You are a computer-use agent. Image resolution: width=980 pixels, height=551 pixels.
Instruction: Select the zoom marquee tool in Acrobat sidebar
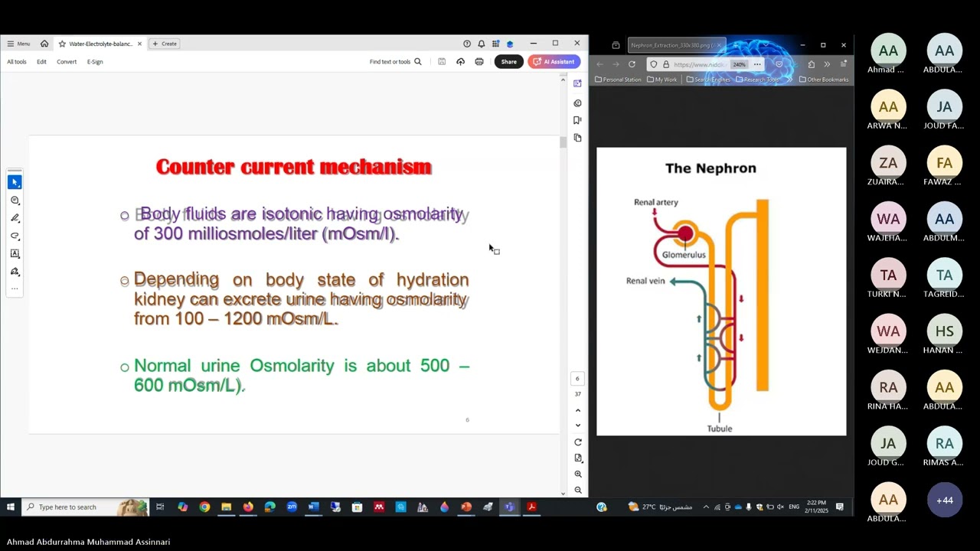pyautogui.click(x=15, y=201)
